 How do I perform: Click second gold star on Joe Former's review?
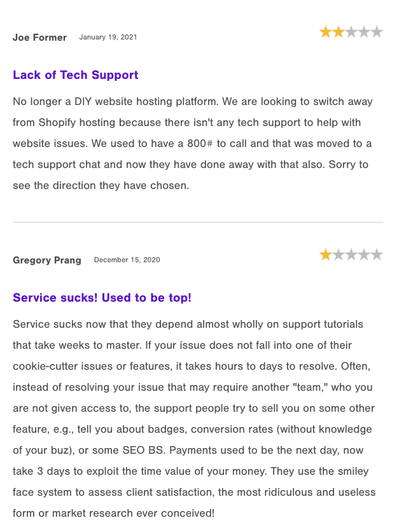pos(339,32)
